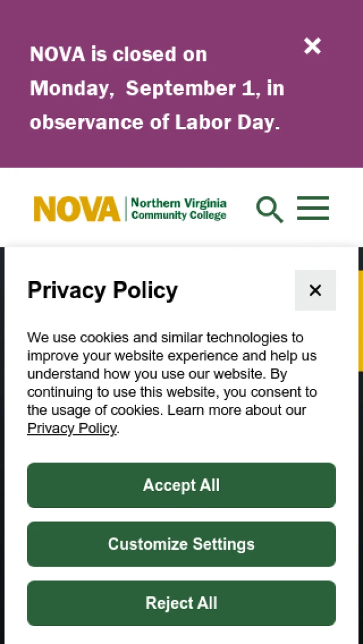Open the hamburger navigation menu
This screenshot has width=363, height=644.
313,209
